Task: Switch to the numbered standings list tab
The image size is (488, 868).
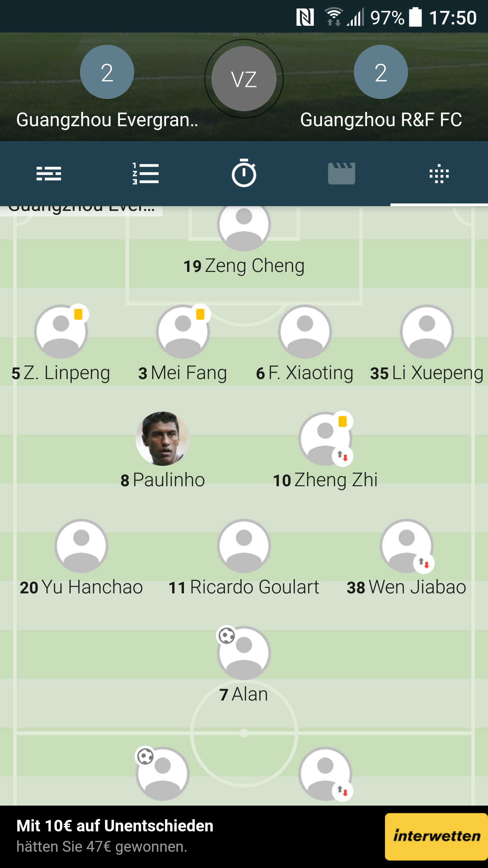Action: click(146, 174)
